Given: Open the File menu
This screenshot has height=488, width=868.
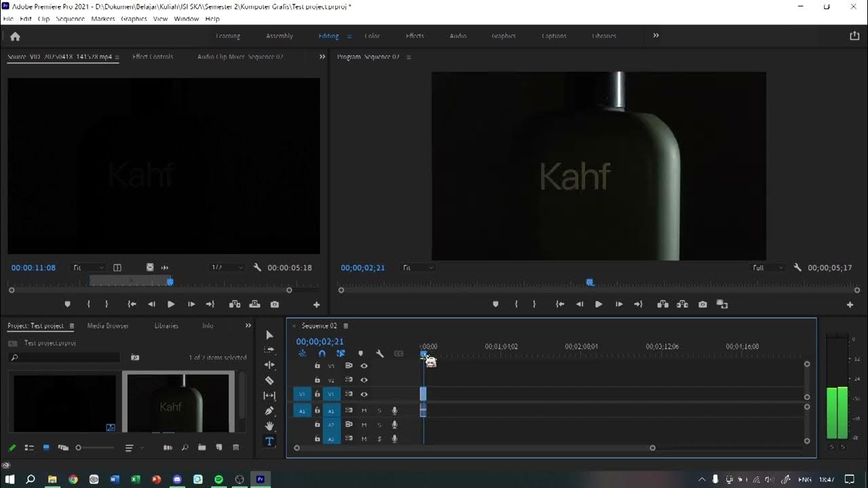Looking at the screenshot, I should coord(8,19).
